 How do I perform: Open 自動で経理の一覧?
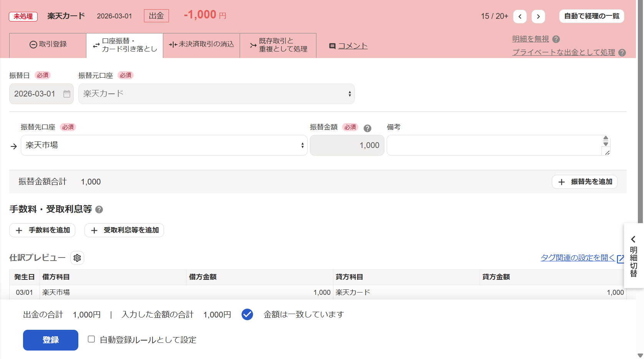(592, 16)
